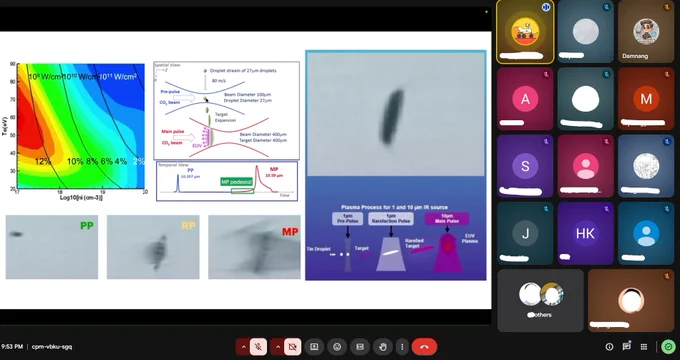Turn on captions
This screenshot has width=680, height=360.
pyautogui.click(x=360, y=347)
